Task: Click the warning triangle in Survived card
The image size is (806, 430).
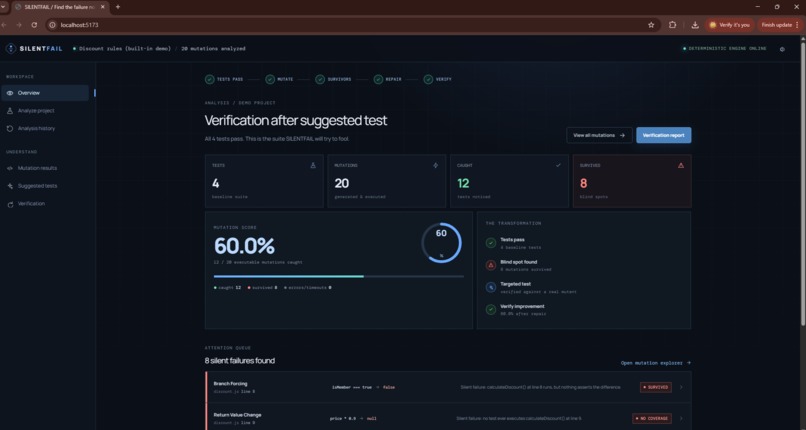Action: [681, 165]
